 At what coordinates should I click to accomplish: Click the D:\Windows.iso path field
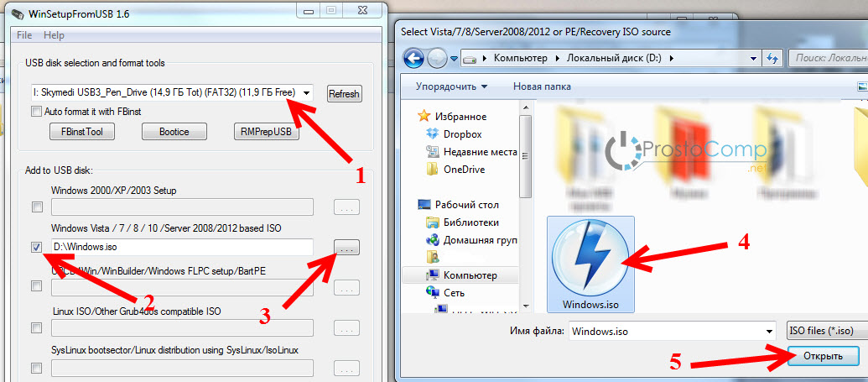click(x=182, y=248)
